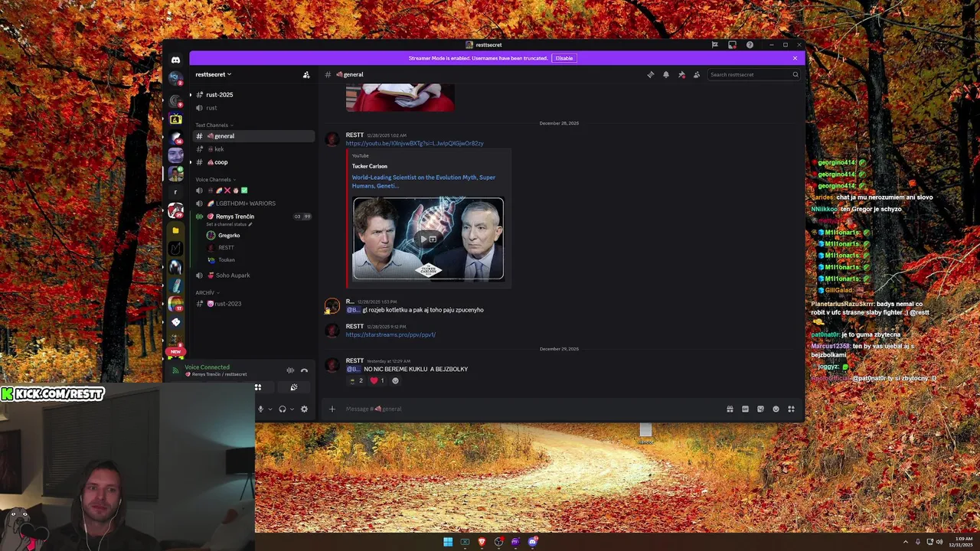Image resolution: width=980 pixels, height=551 pixels.
Task: Dismiss the Streamer Mode banner
Action: (795, 58)
